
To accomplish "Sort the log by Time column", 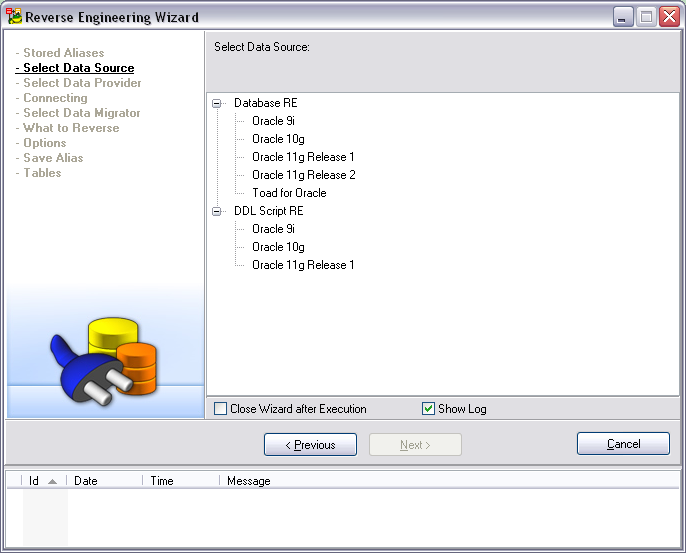I will (x=181, y=481).
